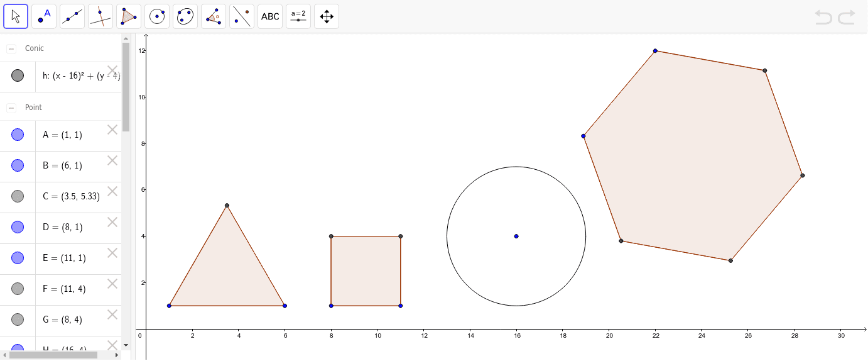Select the Circle with Center tool
This screenshot has height=361, width=868.
(157, 16)
